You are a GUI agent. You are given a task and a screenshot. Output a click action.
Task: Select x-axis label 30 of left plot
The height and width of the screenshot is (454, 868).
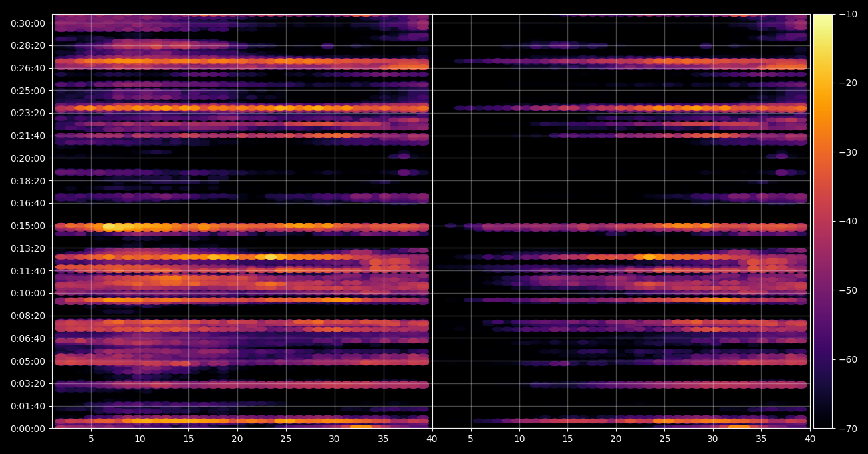[334, 439]
